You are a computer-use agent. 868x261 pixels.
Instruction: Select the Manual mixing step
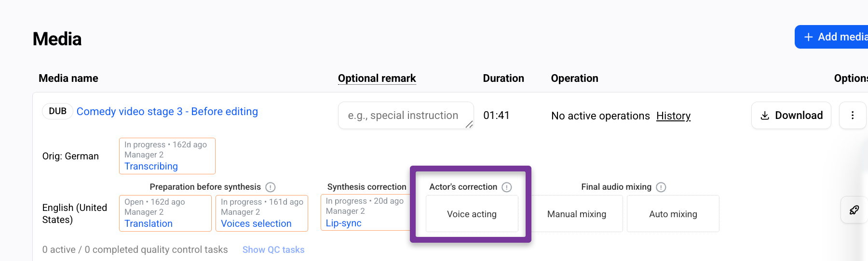tap(577, 214)
